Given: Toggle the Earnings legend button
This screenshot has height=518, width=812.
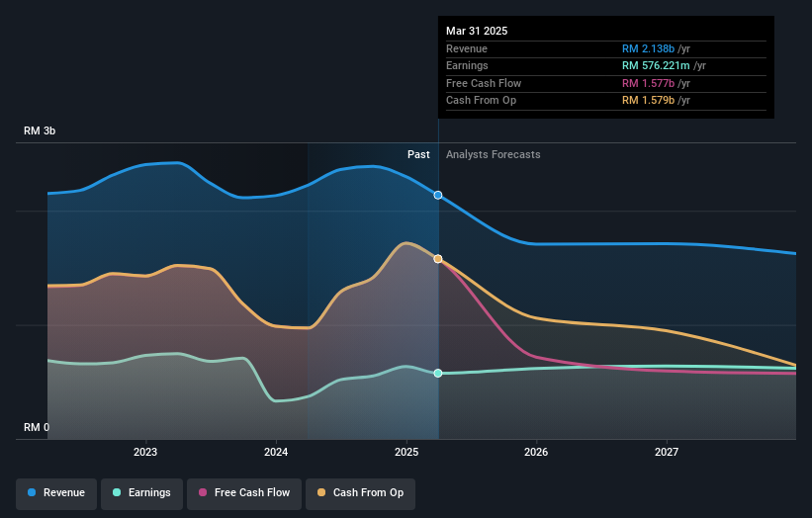Looking at the screenshot, I should point(141,493).
